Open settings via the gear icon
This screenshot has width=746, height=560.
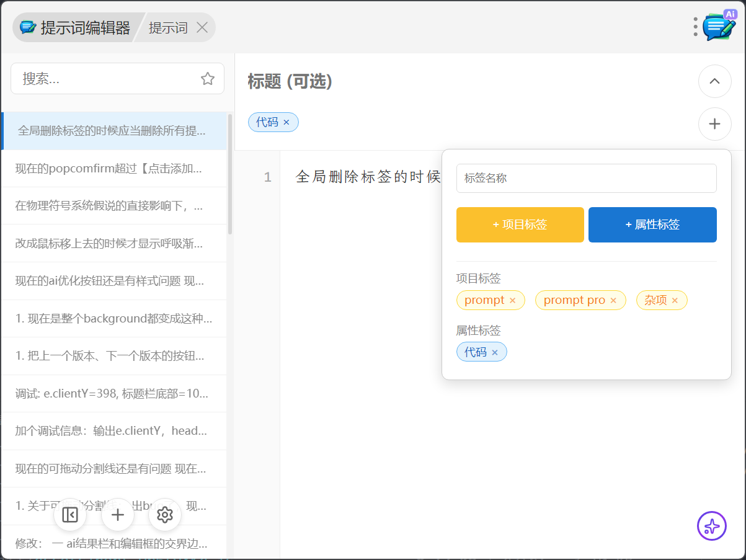[165, 515]
